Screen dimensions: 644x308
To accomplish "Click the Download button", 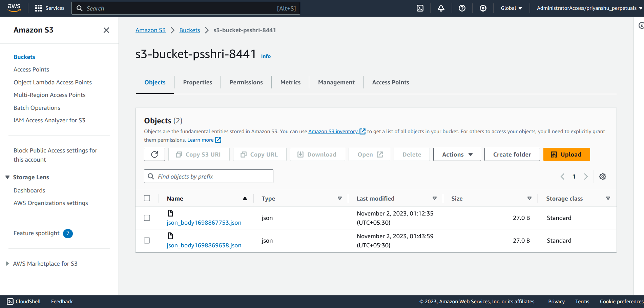I will click(317, 155).
